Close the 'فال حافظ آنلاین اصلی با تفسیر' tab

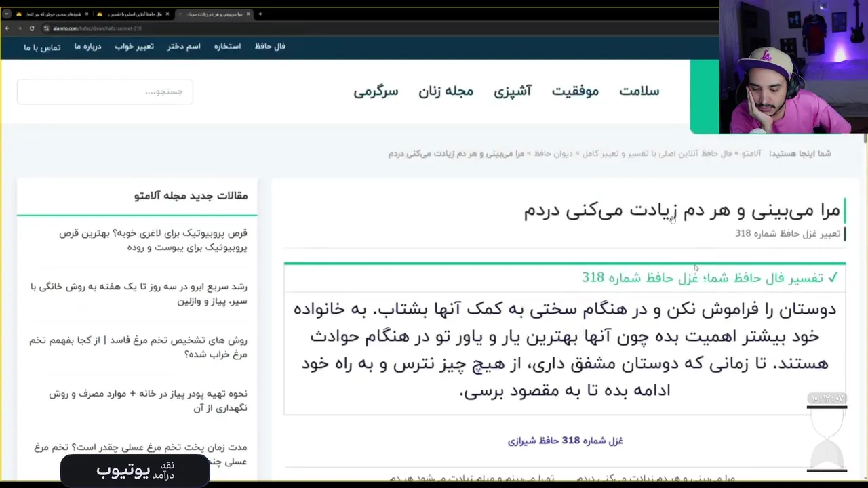pos(167,14)
